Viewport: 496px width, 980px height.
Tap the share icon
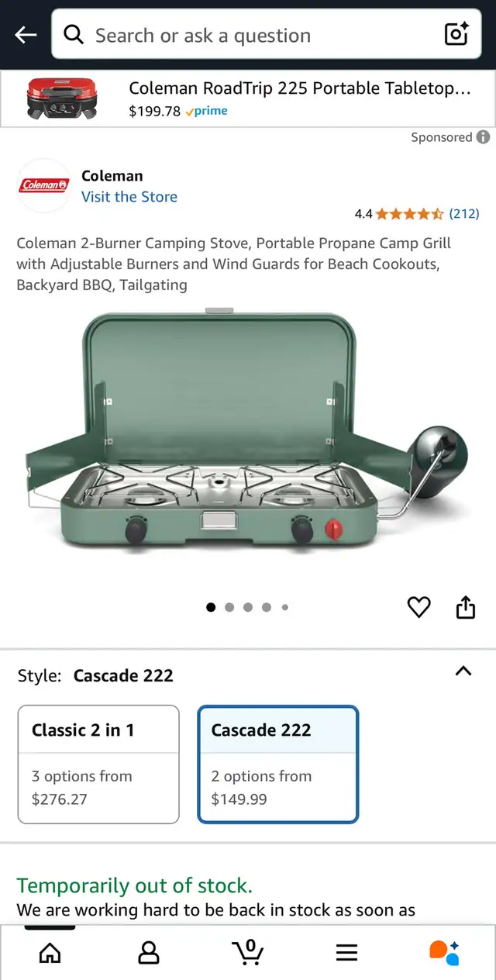coord(465,607)
